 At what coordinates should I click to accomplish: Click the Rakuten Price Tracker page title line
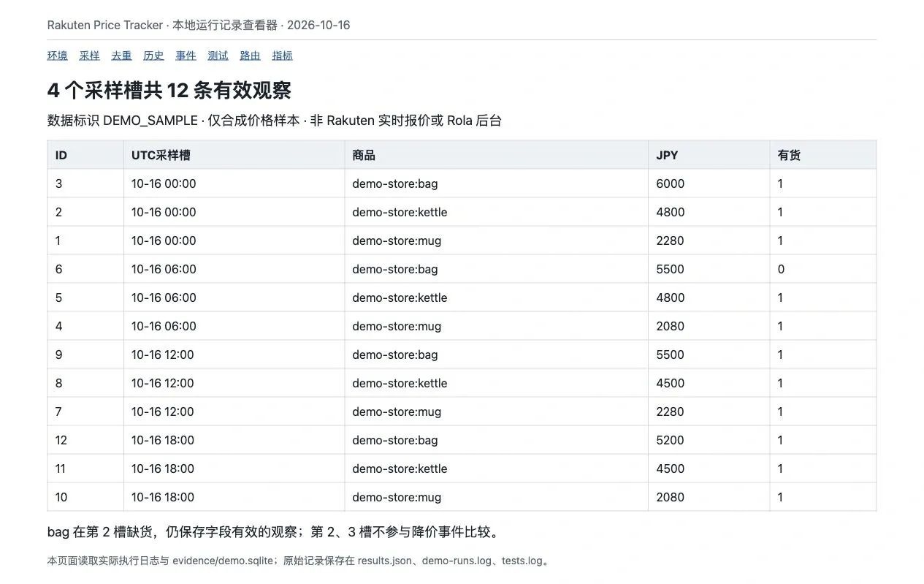click(x=199, y=25)
